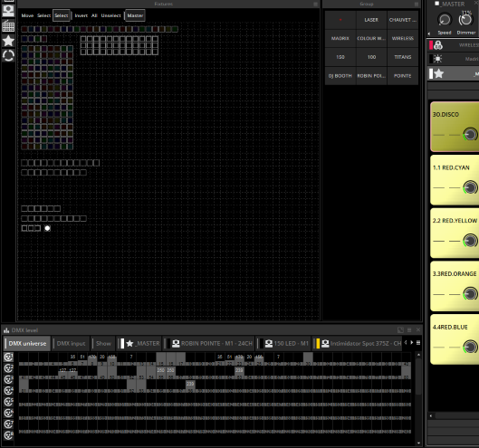Click DMX level scrollbar up arrow

coord(418,355)
